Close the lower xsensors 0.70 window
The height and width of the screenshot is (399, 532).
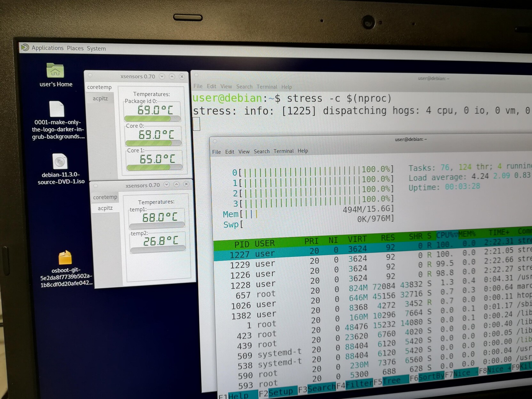[186, 184]
